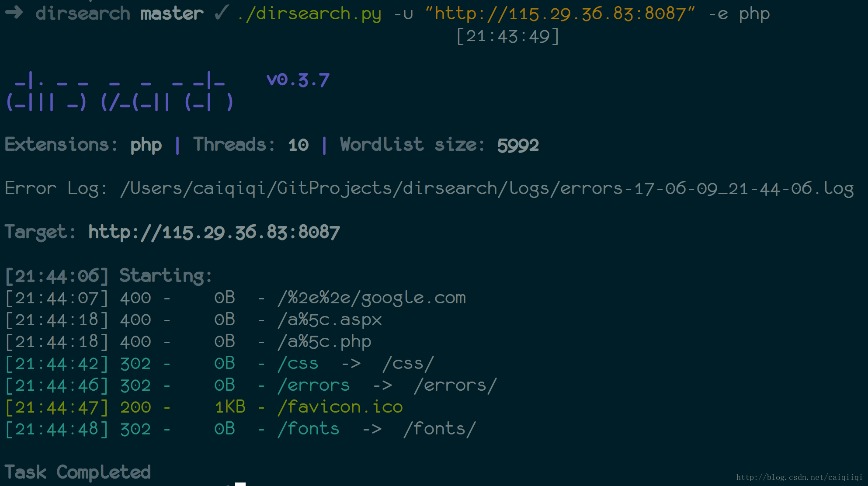Image resolution: width=868 pixels, height=486 pixels.
Task: Click the v0.3.7 version label
Action: point(298,80)
